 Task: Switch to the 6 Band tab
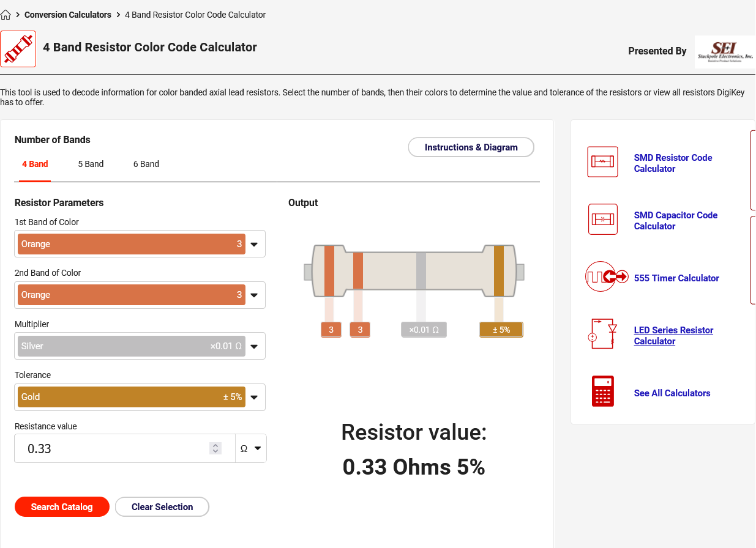point(146,164)
